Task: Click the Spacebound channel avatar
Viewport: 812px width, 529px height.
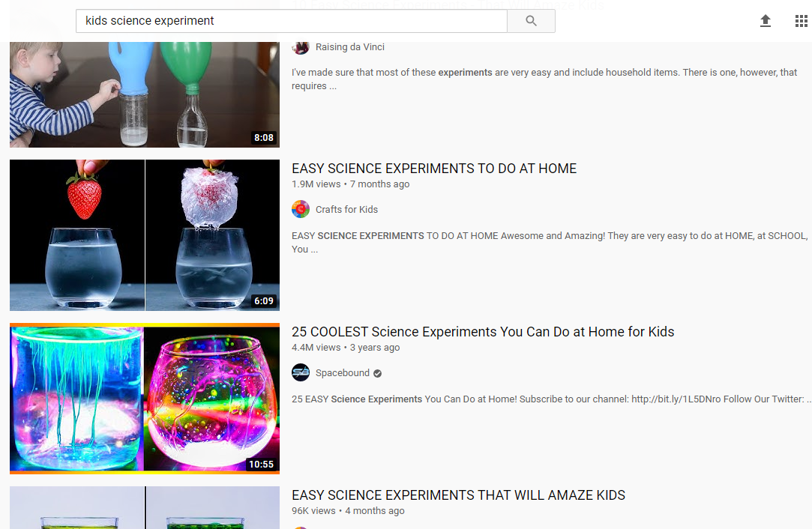Action: tap(301, 372)
